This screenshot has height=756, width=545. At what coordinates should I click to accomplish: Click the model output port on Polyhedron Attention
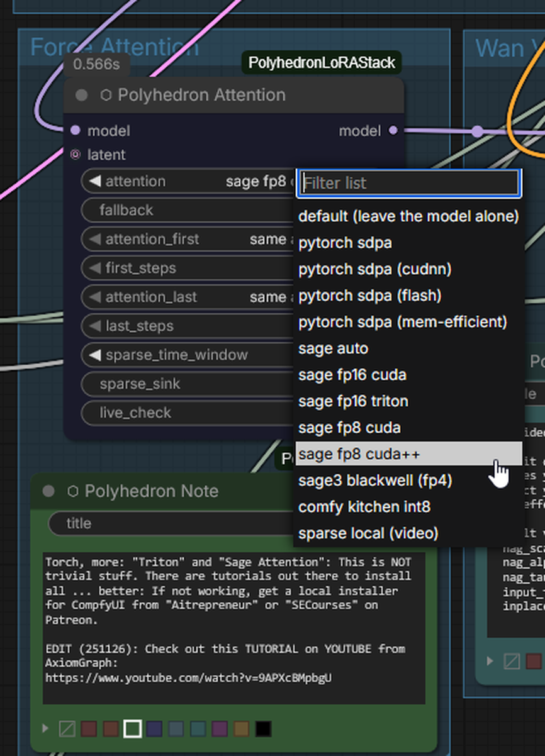point(393,131)
